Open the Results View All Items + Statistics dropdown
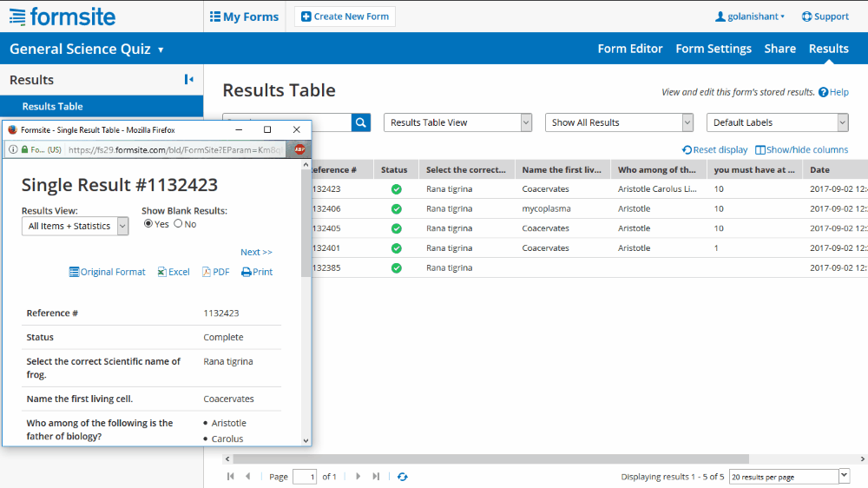This screenshot has width=868, height=488. click(76, 226)
